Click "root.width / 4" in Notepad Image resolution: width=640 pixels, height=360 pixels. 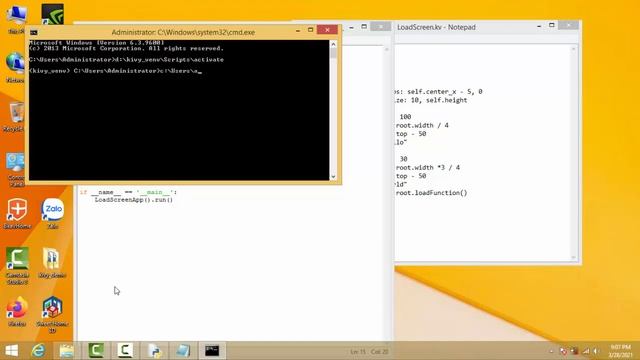tap(422, 125)
